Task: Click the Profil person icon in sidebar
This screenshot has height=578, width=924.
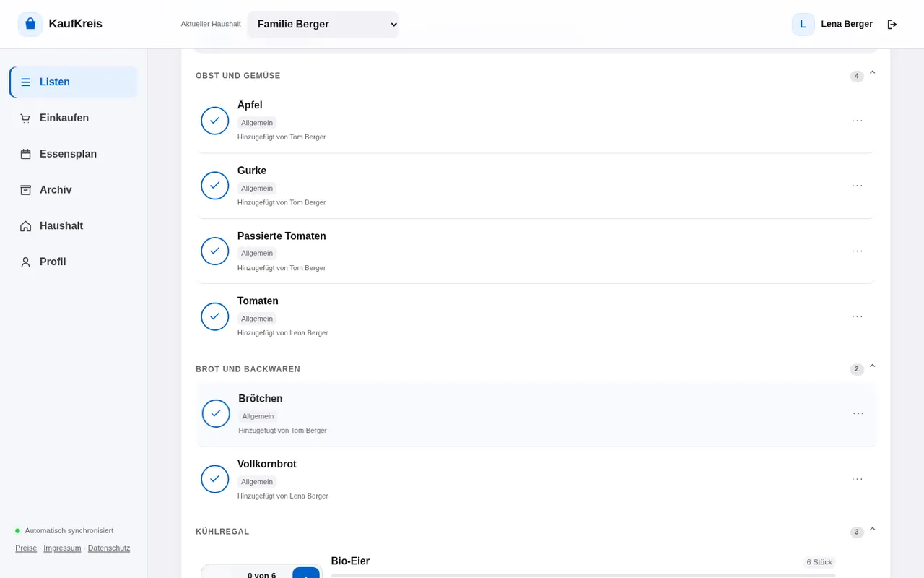Action: pos(26,262)
